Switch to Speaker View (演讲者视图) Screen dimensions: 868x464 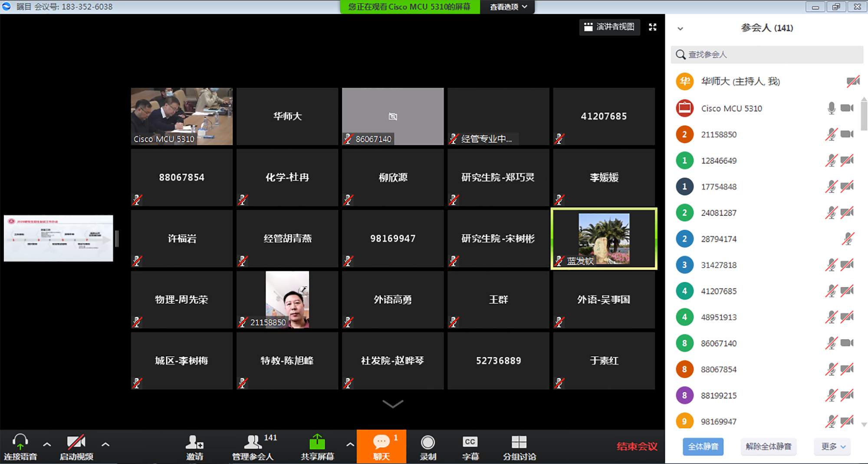[x=609, y=27]
